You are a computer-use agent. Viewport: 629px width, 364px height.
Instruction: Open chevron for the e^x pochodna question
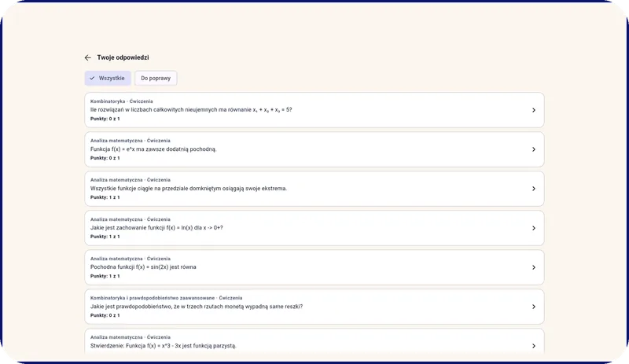(534, 149)
